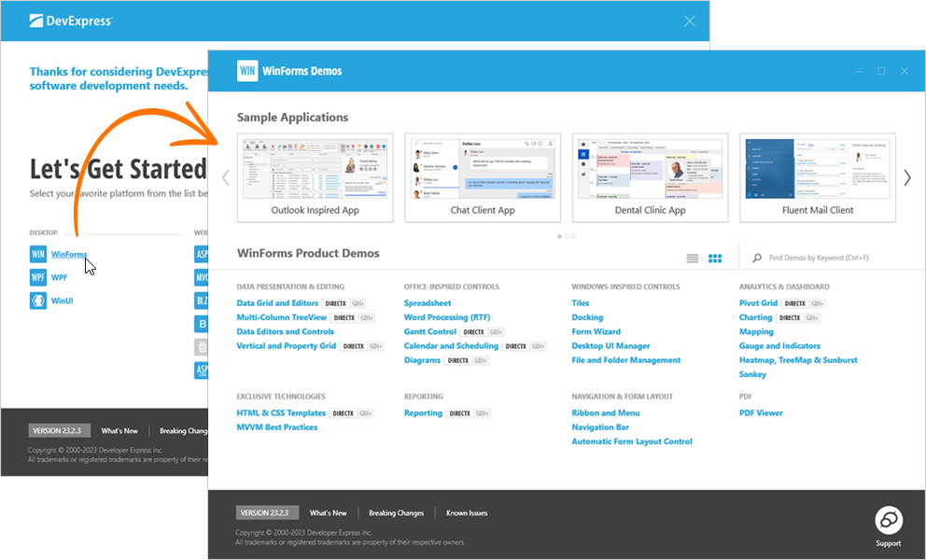Launch DirectX version of Gantt Control
The width and height of the screenshot is (926, 560).
(x=473, y=332)
